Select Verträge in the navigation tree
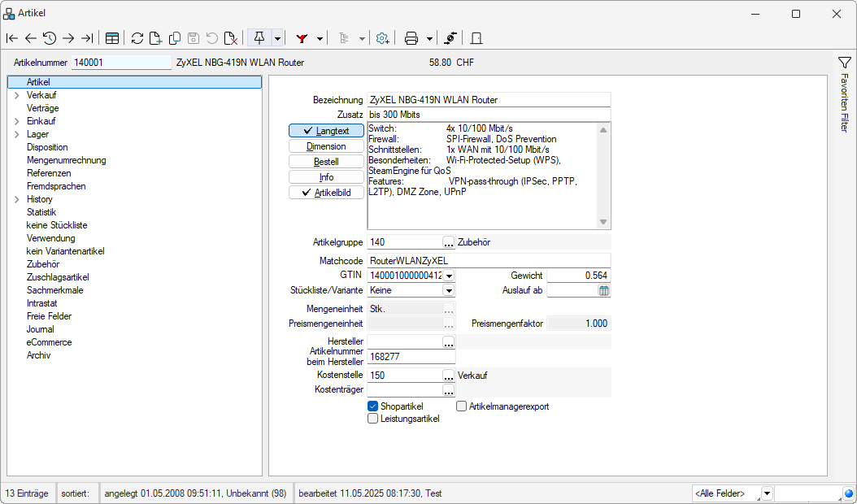Image resolution: width=857 pixels, height=504 pixels. coord(42,108)
